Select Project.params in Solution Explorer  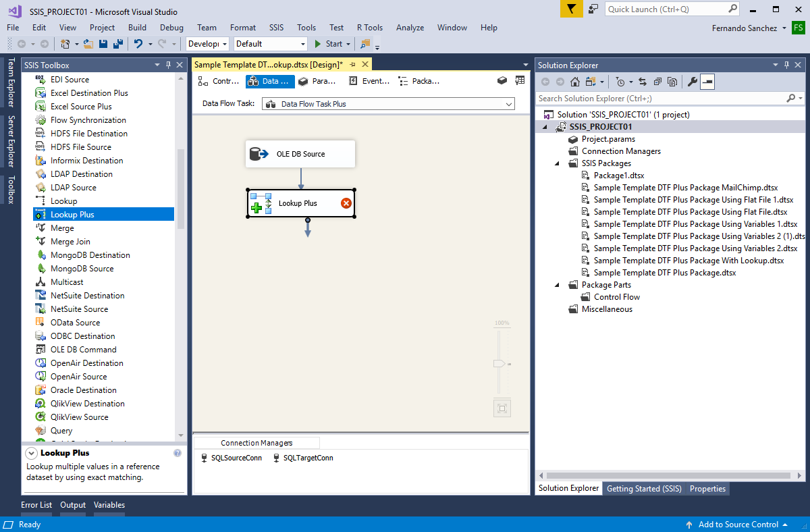coord(608,139)
